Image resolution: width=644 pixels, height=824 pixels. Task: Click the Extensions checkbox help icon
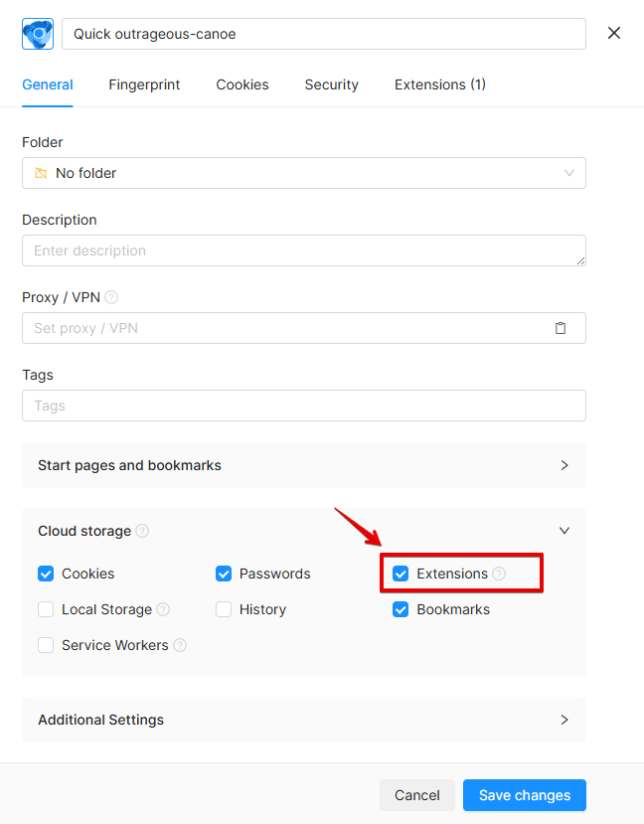pos(499,574)
